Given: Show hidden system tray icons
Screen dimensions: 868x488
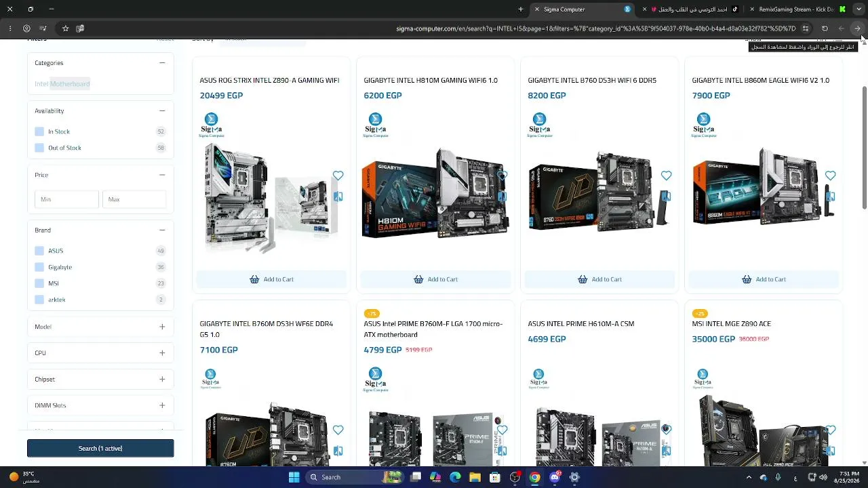Looking at the screenshot, I should [749, 477].
